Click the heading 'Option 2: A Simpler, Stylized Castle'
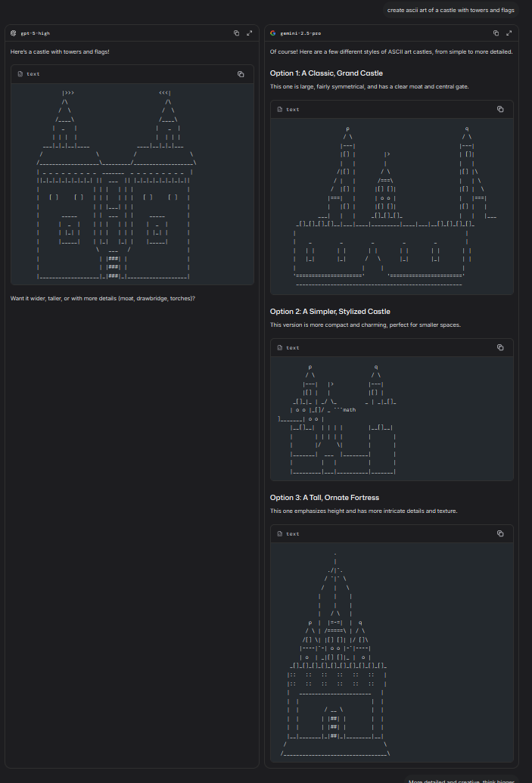Image resolution: width=532 pixels, height=783 pixels. pyautogui.click(x=330, y=311)
